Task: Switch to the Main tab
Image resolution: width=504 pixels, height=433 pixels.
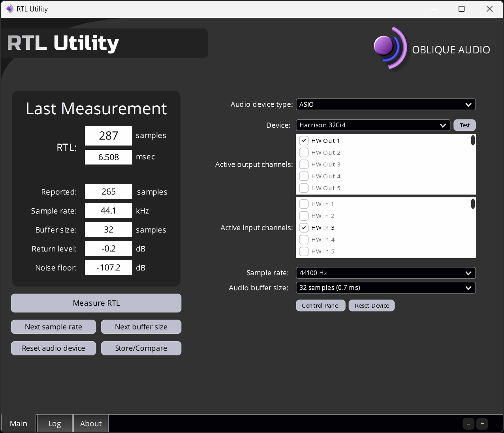Action: coord(19,424)
